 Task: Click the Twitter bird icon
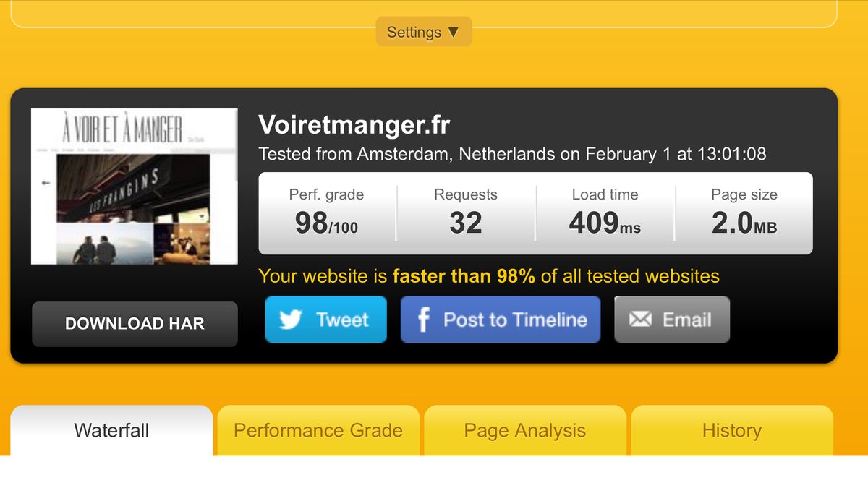tap(290, 320)
